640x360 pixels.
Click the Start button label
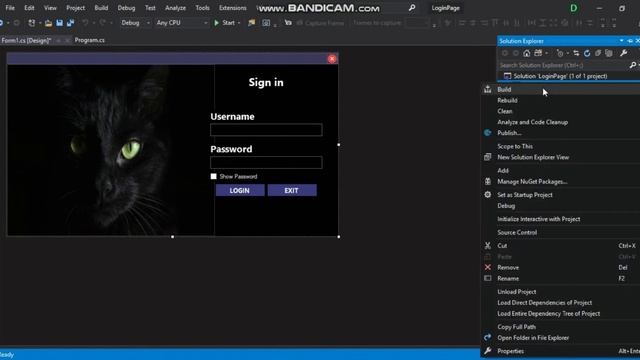coord(228,23)
